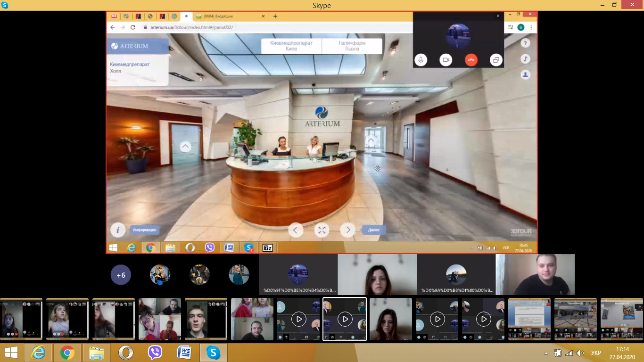Select blonde woman in teal round avatar

coord(239,275)
